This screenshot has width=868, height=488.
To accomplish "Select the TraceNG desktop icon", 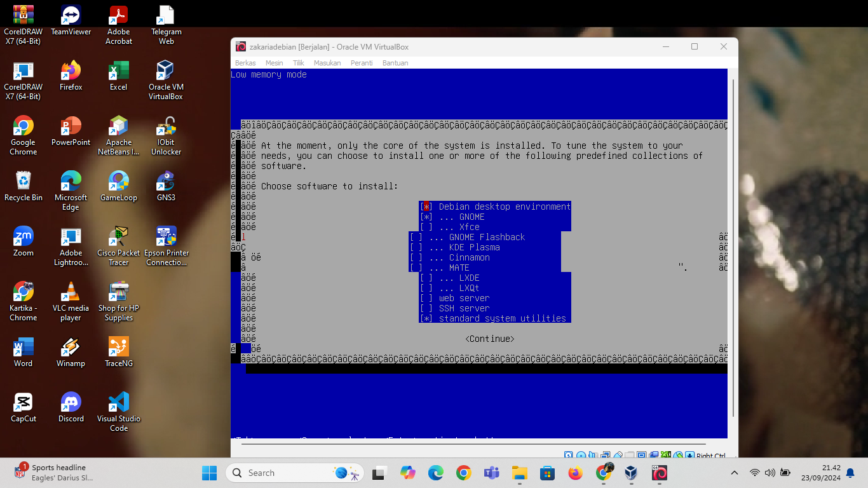I will click(119, 353).
